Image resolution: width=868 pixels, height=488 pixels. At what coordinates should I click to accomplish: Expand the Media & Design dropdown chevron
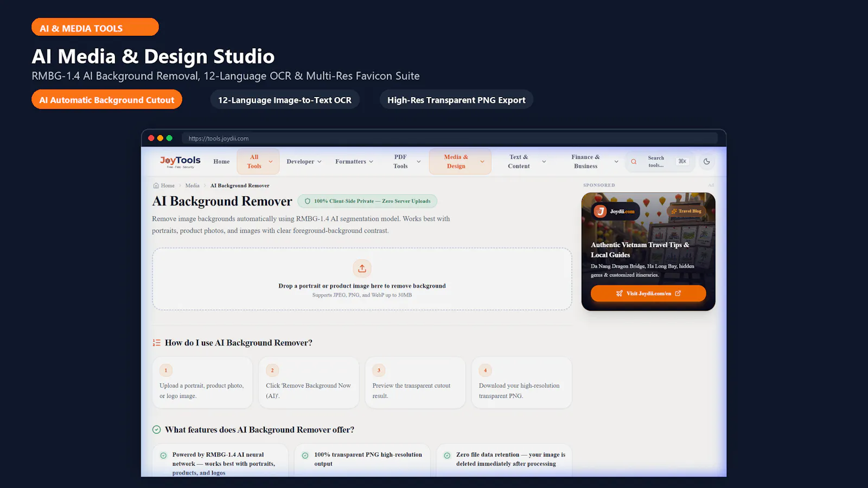coord(482,162)
